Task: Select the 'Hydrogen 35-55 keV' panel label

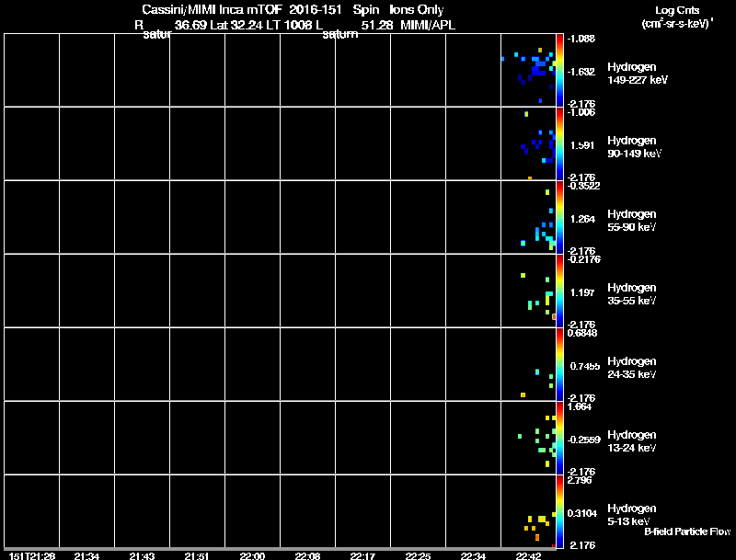Action: click(x=632, y=294)
